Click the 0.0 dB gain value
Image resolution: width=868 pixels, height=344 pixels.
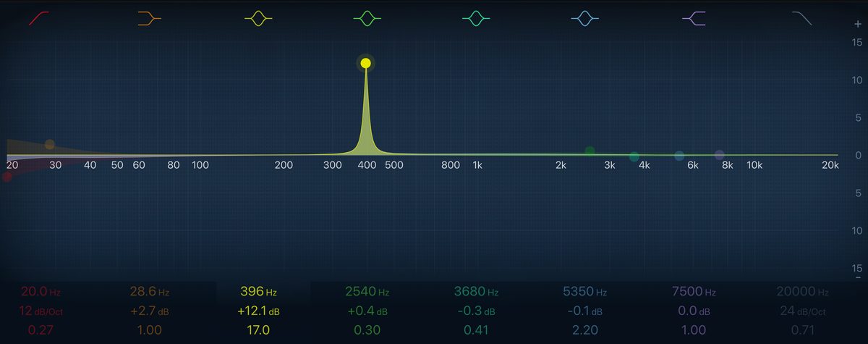(x=694, y=311)
